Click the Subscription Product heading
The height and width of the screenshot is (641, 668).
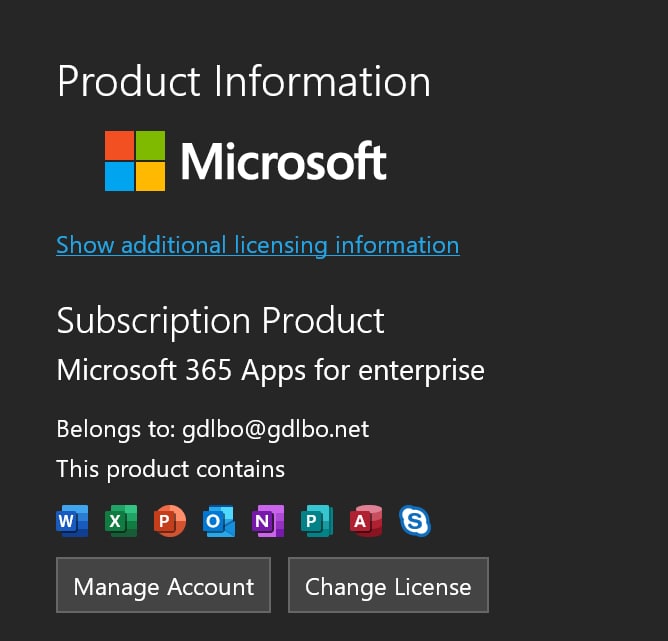tap(220, 322)
